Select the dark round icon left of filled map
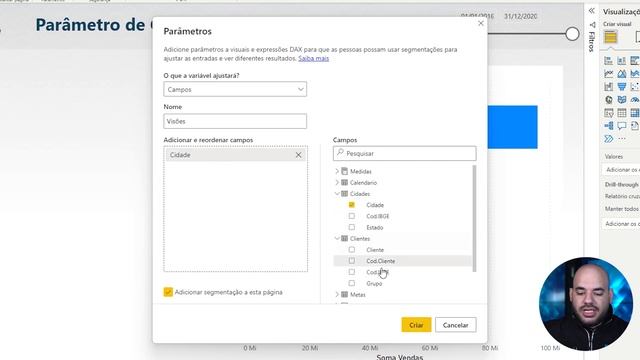Image resolution: width=640 pixels, height=360 pixels. [x=609, y=100]
